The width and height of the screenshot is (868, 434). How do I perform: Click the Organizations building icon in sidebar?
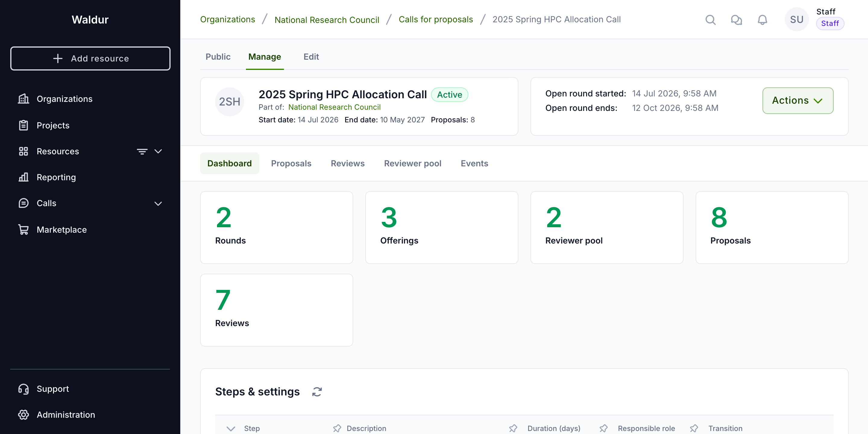point(23,99)
